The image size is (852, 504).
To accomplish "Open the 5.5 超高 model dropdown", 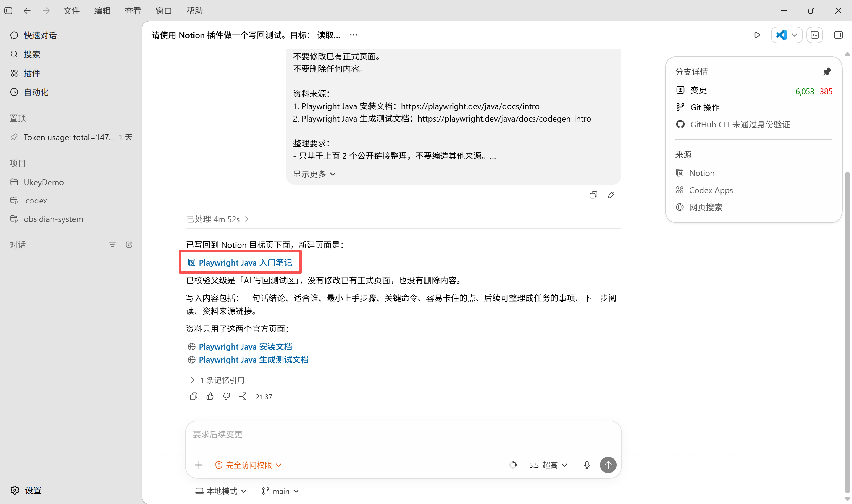I will point(548,465).
